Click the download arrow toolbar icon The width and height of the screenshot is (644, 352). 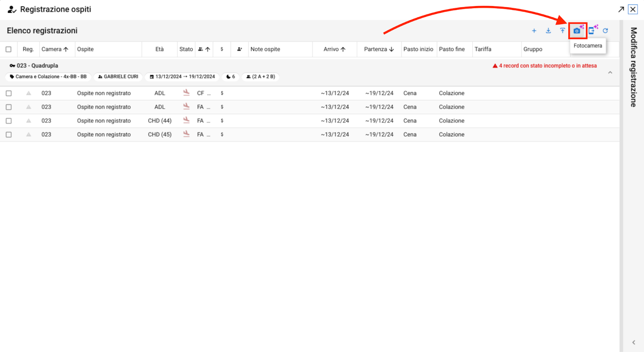548,31
